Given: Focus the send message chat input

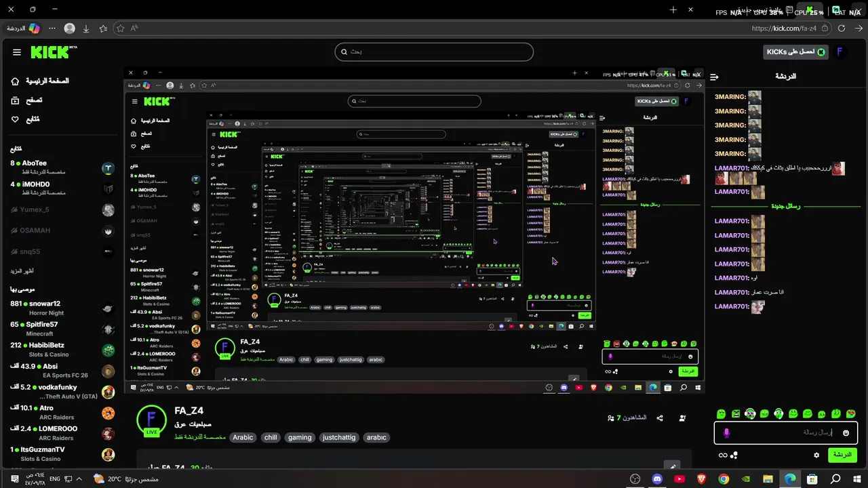Looking at the screenshot, I should coord(786,432).
